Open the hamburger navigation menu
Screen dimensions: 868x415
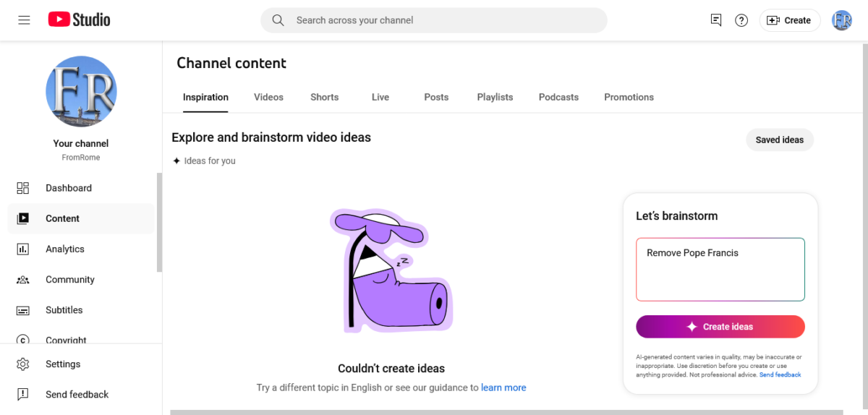24,20
